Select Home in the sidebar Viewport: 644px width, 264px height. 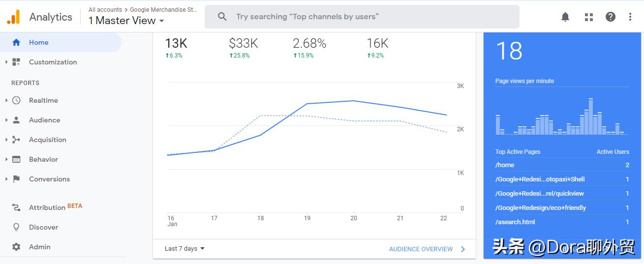click(x=38, y=42)
